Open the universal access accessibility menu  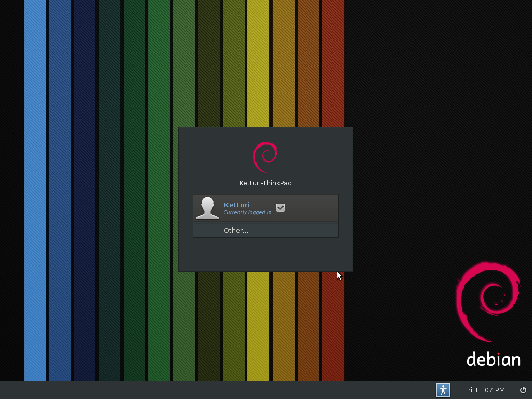click(443, 390)
